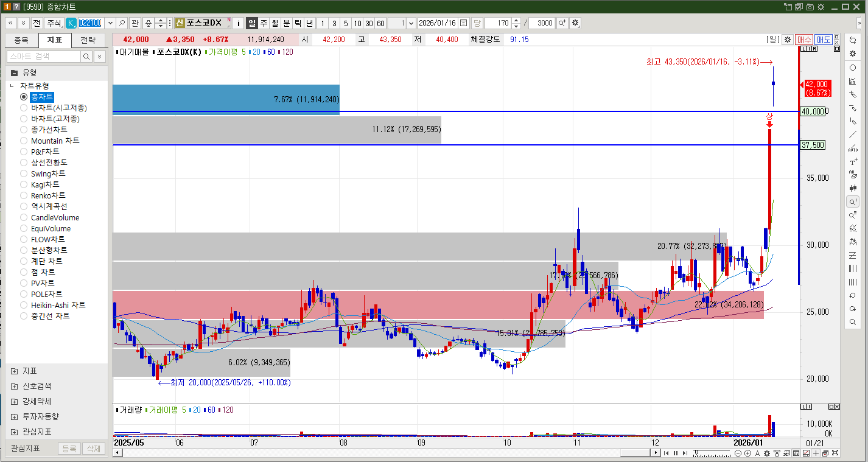
Task: Select the Renko차트 radio button
Action: 24,195
